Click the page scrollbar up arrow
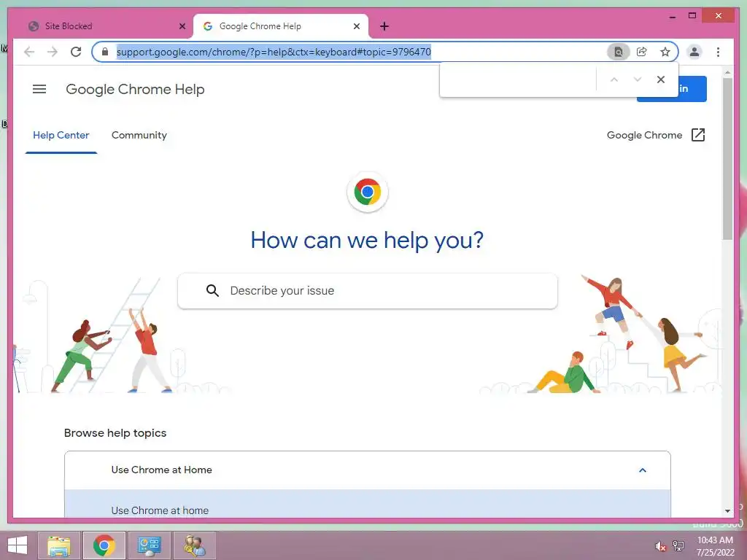 click(x=727, y=73)
